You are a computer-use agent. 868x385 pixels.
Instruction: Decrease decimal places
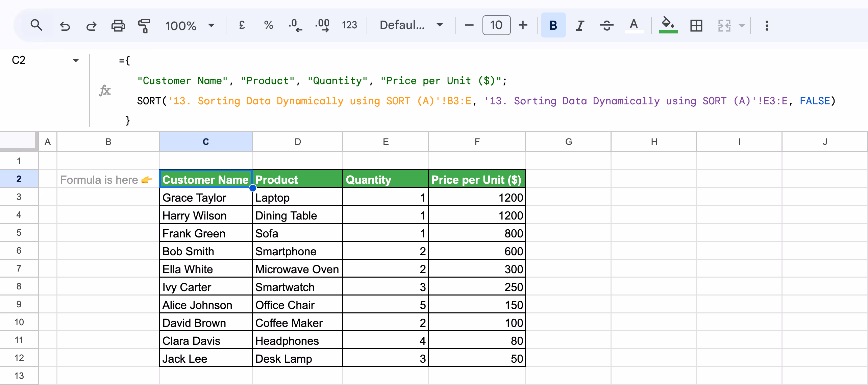coord(295,25)
